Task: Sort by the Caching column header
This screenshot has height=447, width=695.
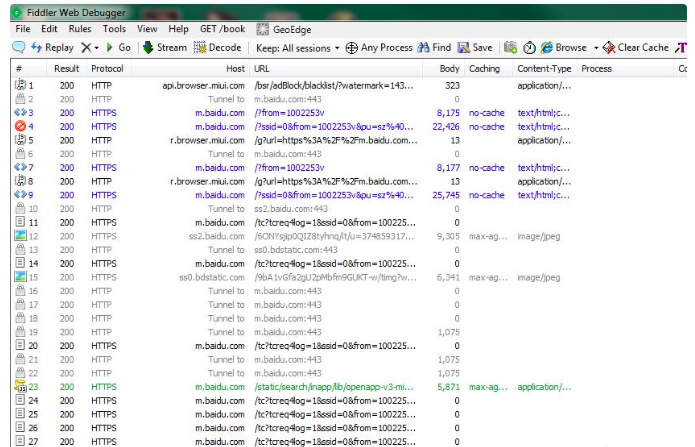Action: tap(489, 69)
